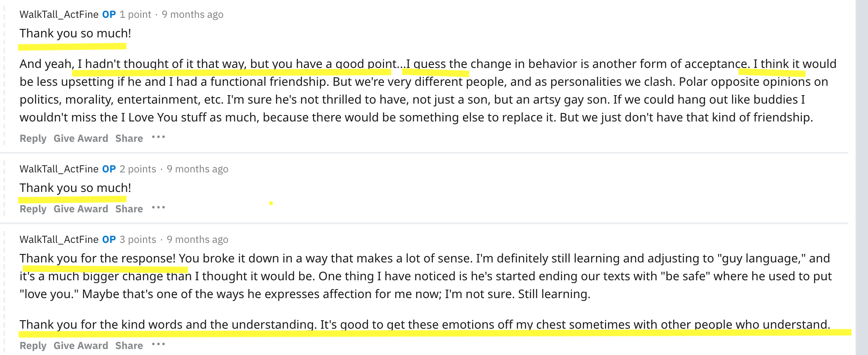Open WalkTall_ActFine profile on first comment
The width and height of the screenshot is (868, 355).
click(59, 14)
